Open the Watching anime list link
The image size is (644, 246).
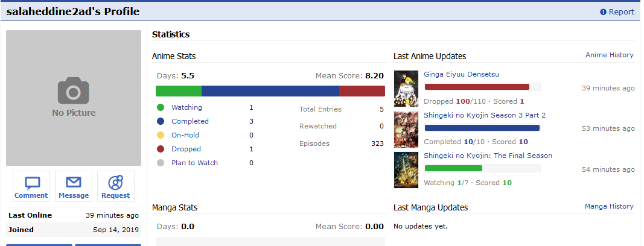[x=187, y=107]
